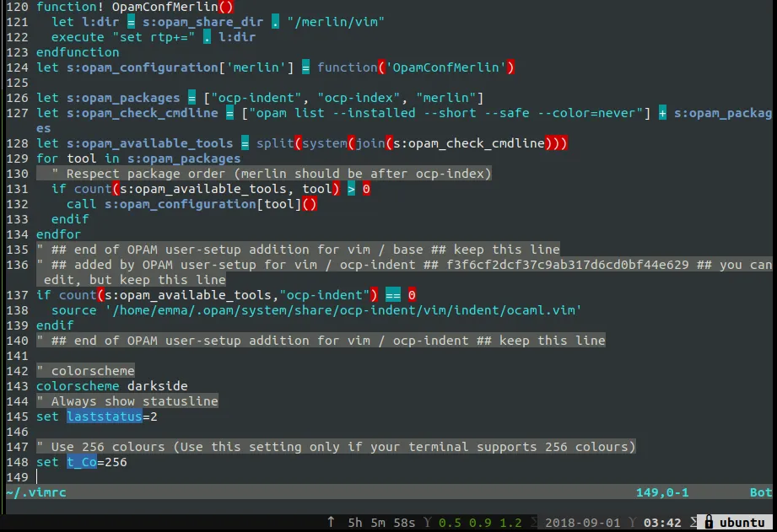Image resolution: width=777 pixels, height=532 pixels.
Task: Click the 'OpamConfMerlin' string on line 124
Action: pyautogui.click(x=446, y=67)
